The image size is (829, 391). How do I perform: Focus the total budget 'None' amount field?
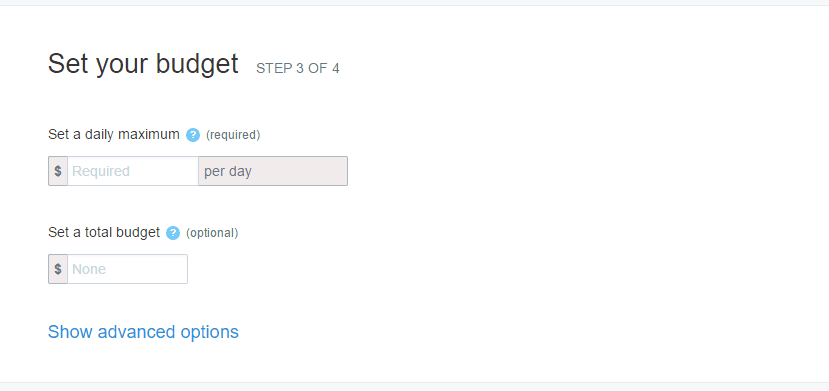point(127,269)
